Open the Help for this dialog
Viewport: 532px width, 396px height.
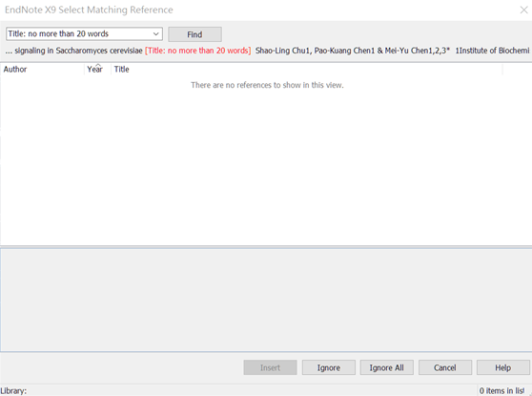click(502, 367)
